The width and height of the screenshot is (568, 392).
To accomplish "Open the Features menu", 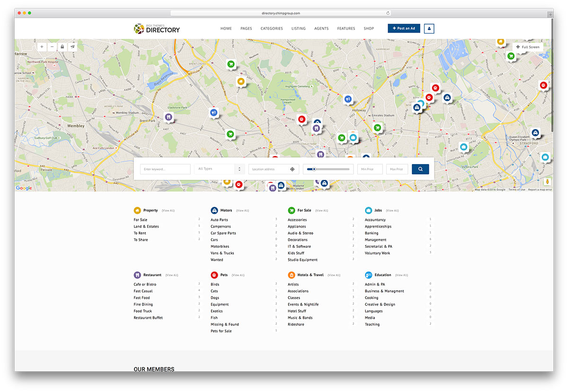I will click(346, 28).
